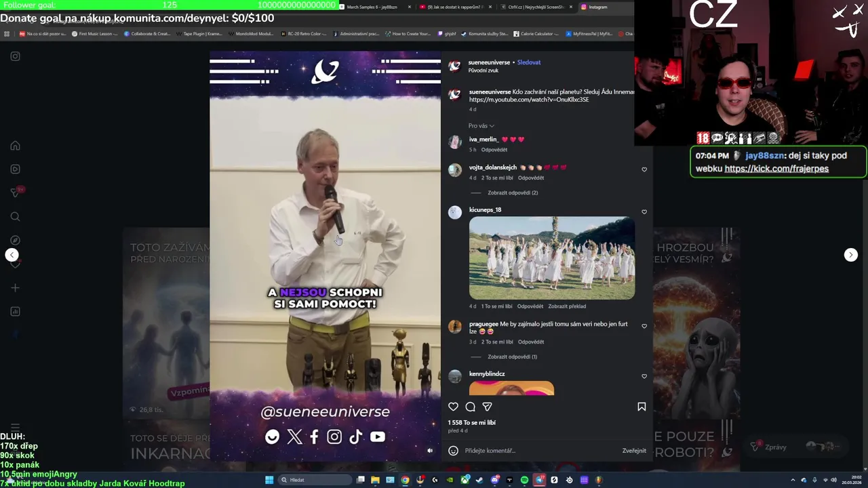Open 1 558 To se mi líbí likes list
The image size is (868, 488).
point(471,422)
